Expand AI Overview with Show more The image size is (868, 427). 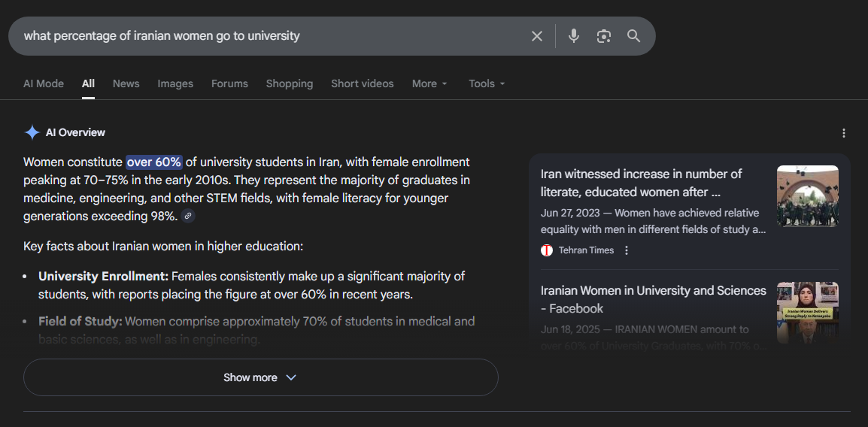[260, 377]
